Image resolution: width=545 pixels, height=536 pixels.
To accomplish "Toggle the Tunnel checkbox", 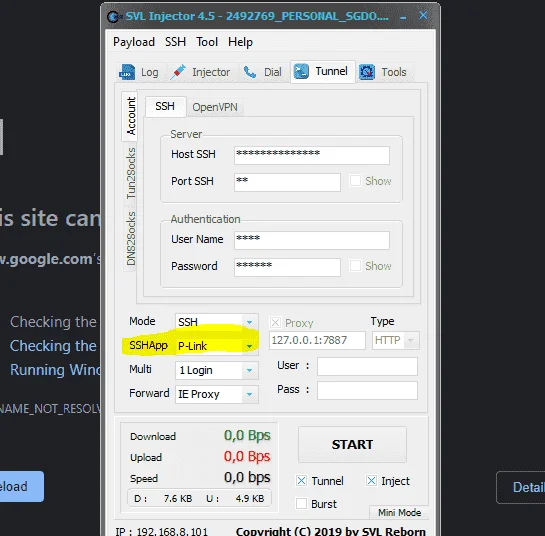I will click(x=301, y=481).
